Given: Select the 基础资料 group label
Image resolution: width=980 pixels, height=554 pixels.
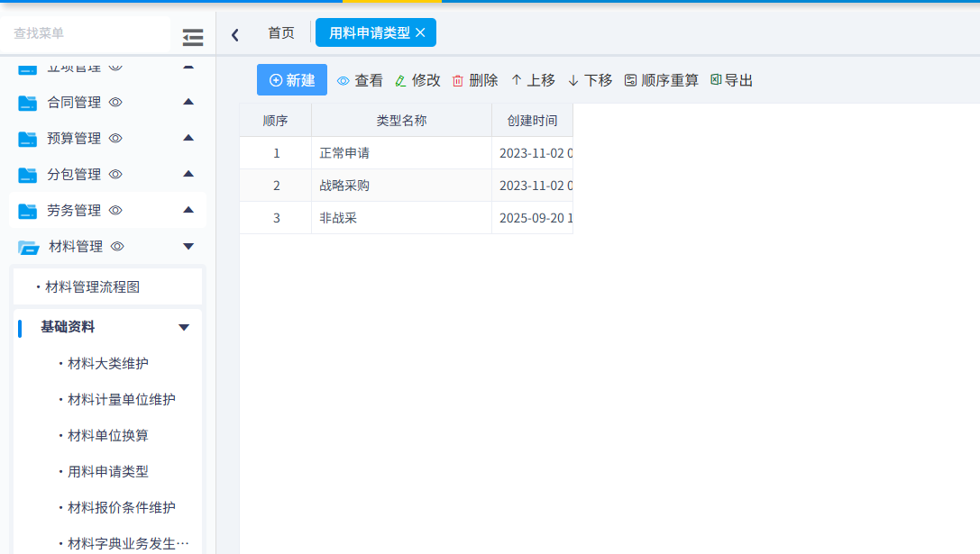Looking at the screenshot, I should tap(68, 327).
